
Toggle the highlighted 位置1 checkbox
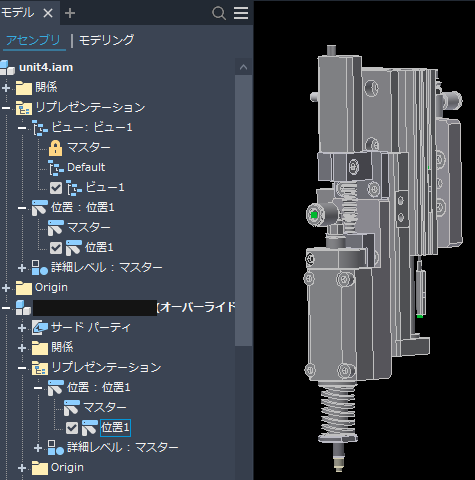[72, 428]
